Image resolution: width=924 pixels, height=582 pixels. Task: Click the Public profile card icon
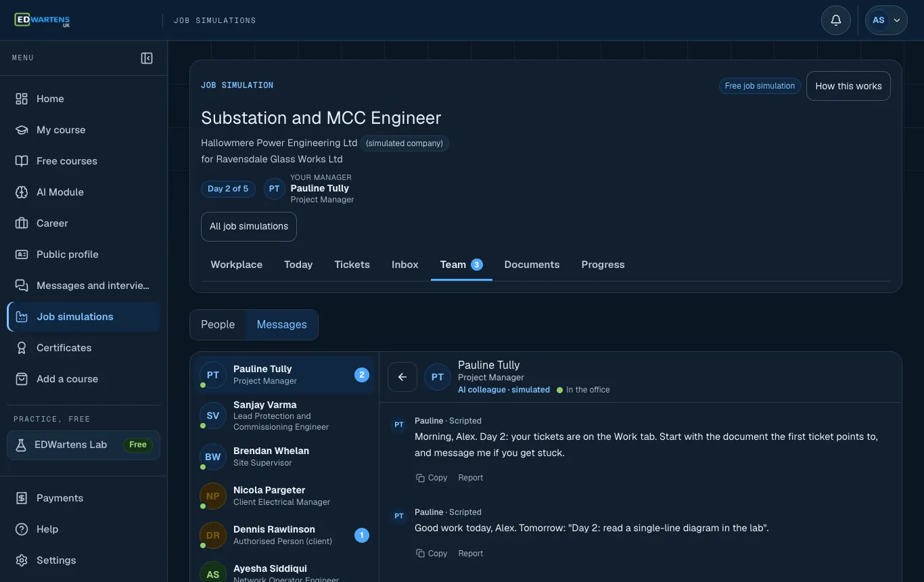click(22, 254)
